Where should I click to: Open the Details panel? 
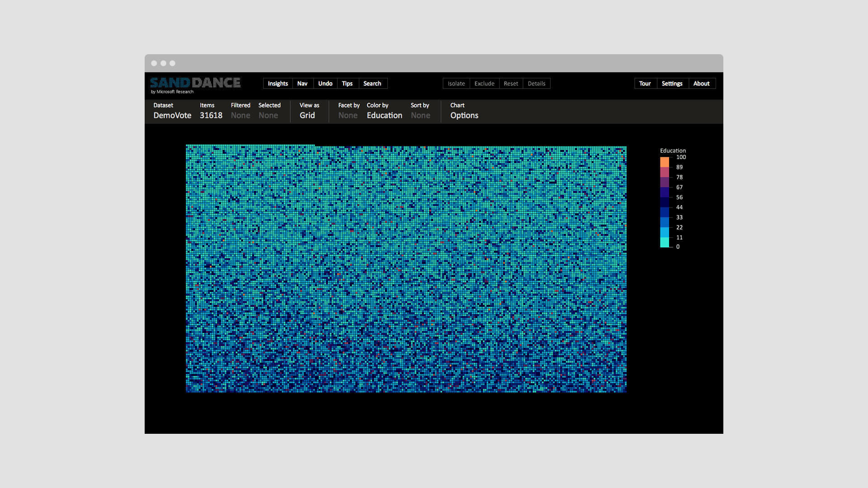[537, 84]
